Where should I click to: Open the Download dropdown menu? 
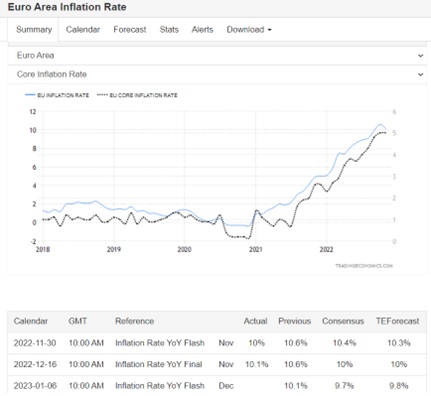tap(249, 30)
